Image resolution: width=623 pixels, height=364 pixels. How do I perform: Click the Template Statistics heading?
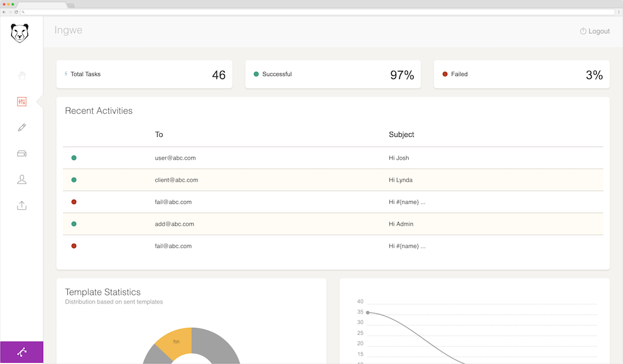[x=103, y=292]
